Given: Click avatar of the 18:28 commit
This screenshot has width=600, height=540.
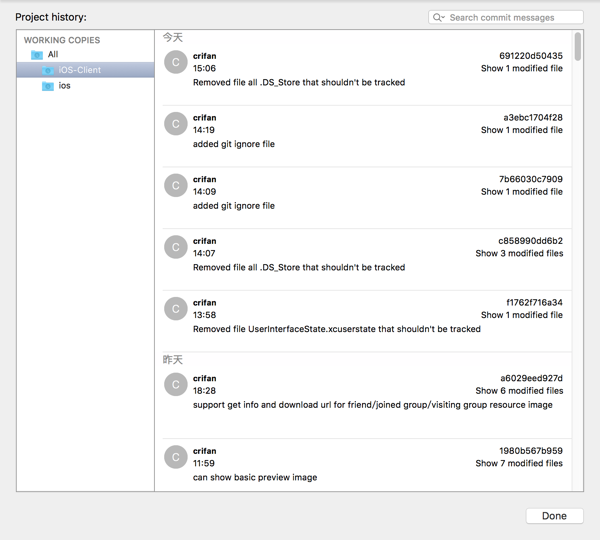Looking at the screenshot, I should click(176, 384).
